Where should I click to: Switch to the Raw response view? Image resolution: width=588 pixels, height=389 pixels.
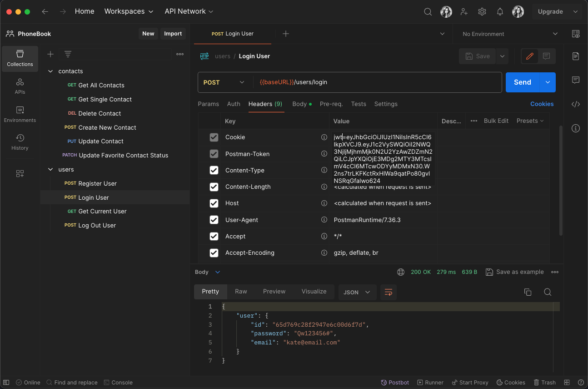pyautogui.click(x=241, y=292)
